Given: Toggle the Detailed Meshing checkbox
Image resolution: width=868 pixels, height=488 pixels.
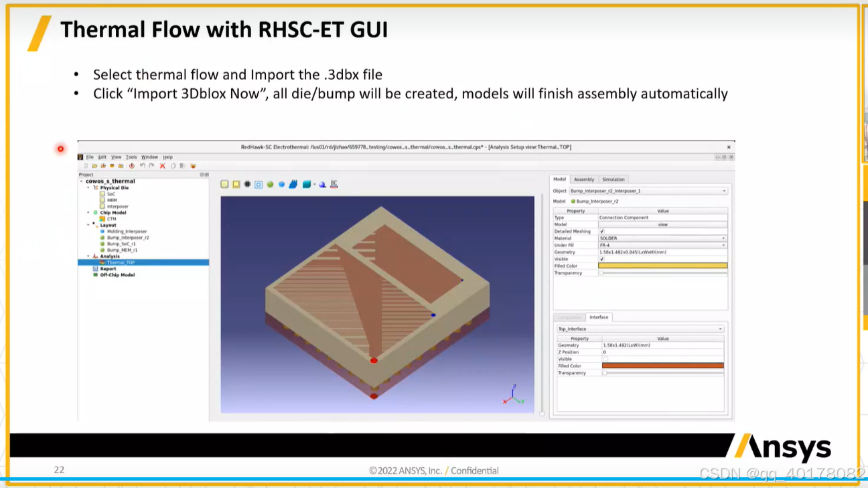Looking at the screenshot, I should [601, 232].
